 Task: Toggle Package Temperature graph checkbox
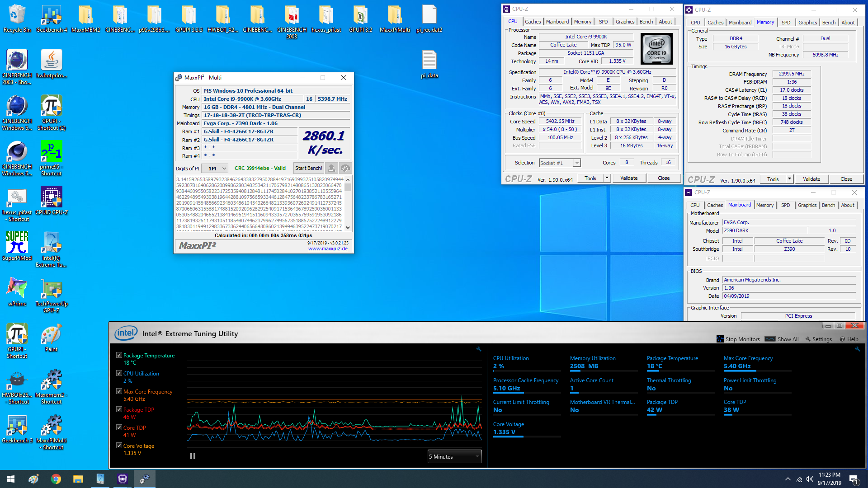pyautogui.click(x=119, y=355)
